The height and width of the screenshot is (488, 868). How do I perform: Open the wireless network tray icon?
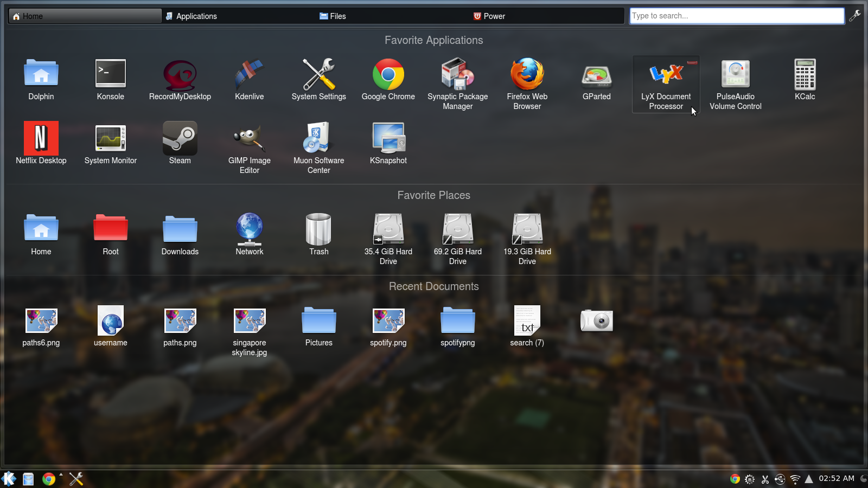click(795, 479)
